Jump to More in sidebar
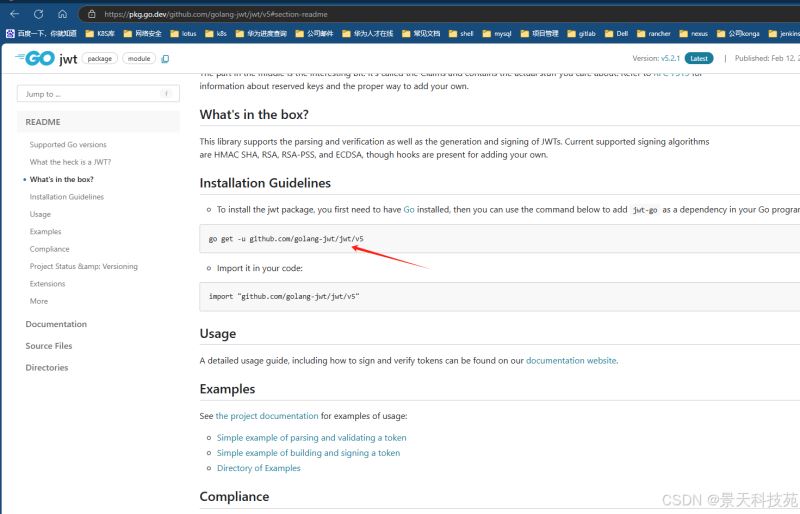The width and height of the screenshot is (800, 514). (x=39, y=301)
